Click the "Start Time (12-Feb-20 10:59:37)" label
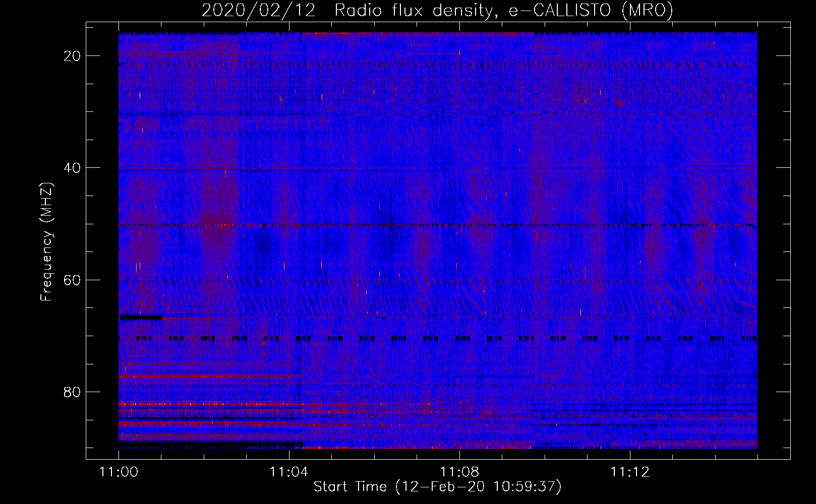The image size is (816, 504). pyautogui.click(x=437, y=487)
